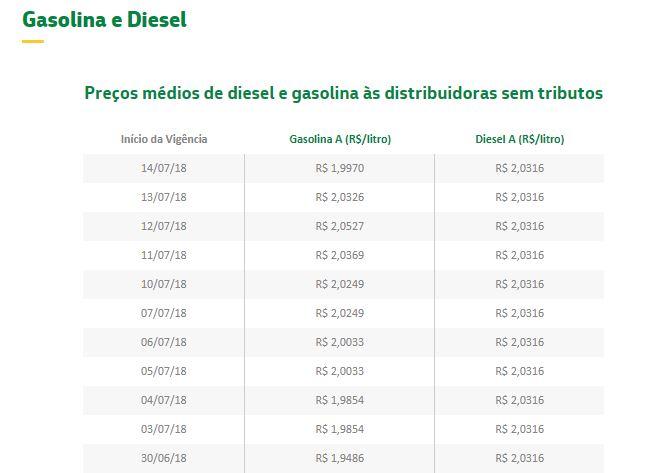Screen dimensions: 668x473
Task: Click the date cell 07/07/18
Action: [164, 313]
